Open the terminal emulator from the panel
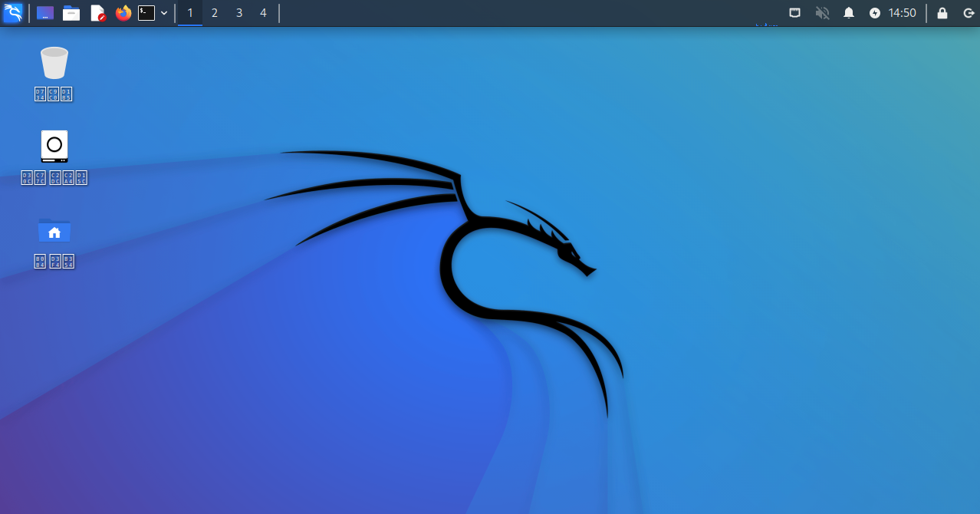 coord(146,13)
